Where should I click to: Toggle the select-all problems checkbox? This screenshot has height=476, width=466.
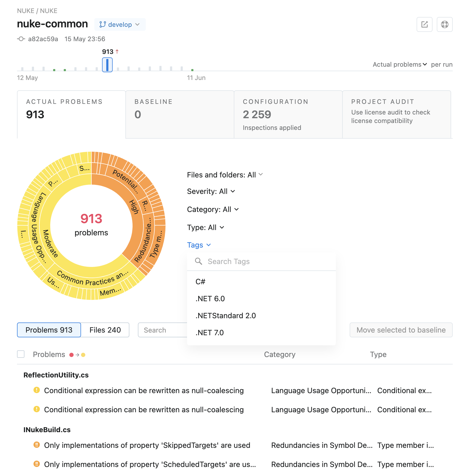[21, 354]
